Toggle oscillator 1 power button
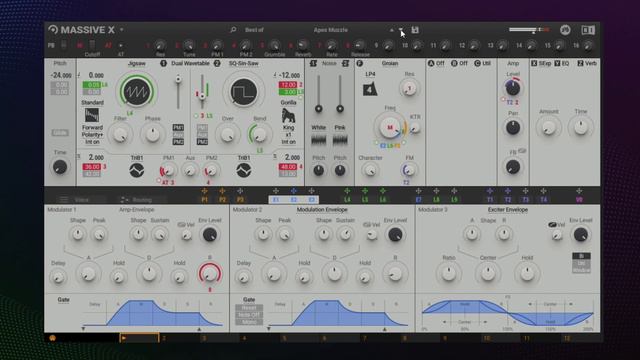Image resolution: width=640 pixels, height=360 pixels. click(163, 63)
